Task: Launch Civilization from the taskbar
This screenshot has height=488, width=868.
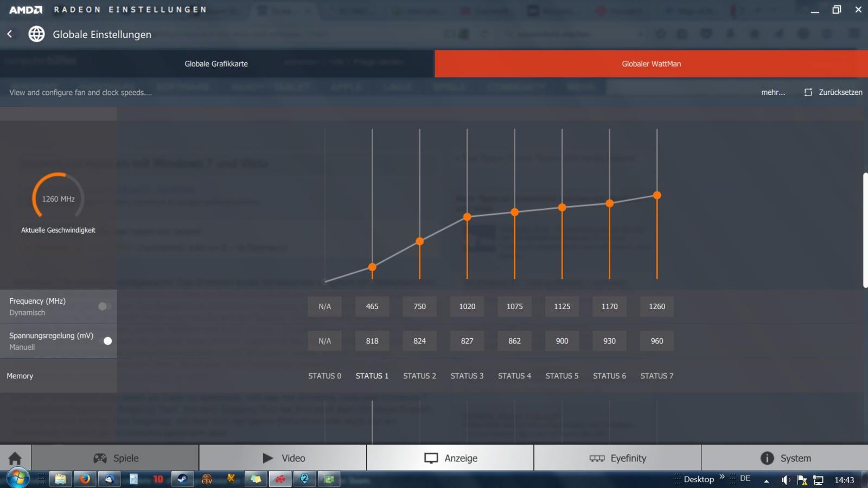Action: point(207,479)
